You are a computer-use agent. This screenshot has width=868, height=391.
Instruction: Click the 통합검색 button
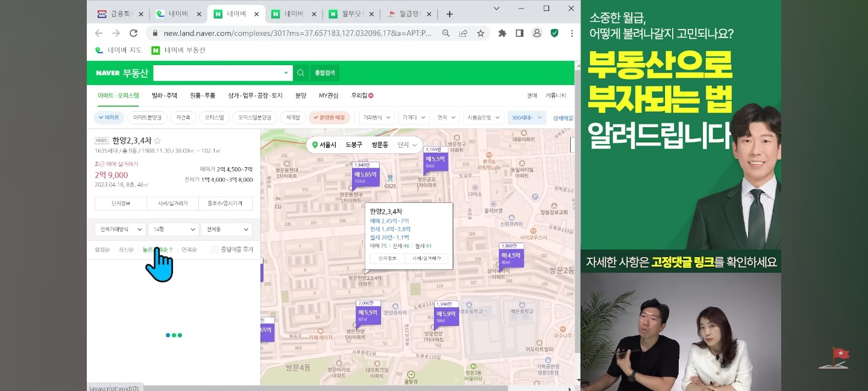pos(325,73)
